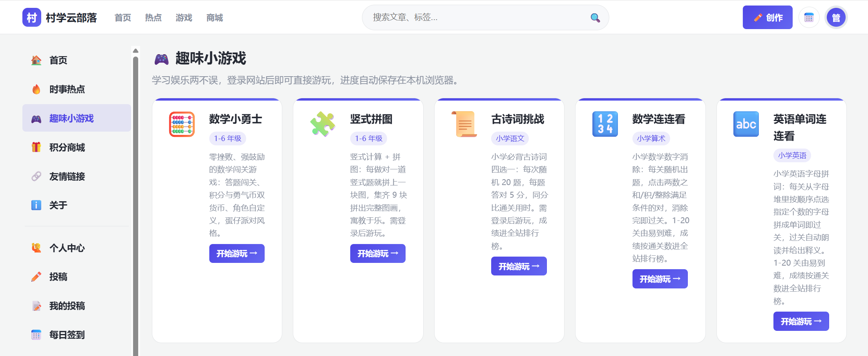Start 数学连连看 with 开始游玩
This screenshot has height=356, width=868.
pos(660,279)
